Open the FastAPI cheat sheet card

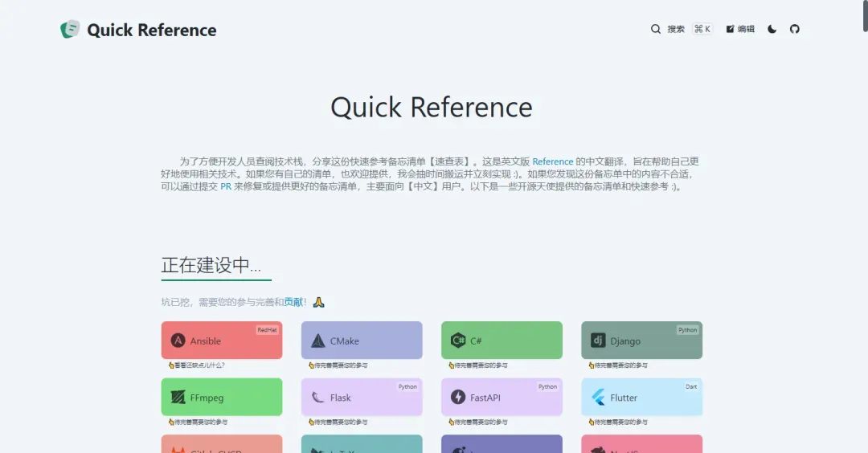502,397
